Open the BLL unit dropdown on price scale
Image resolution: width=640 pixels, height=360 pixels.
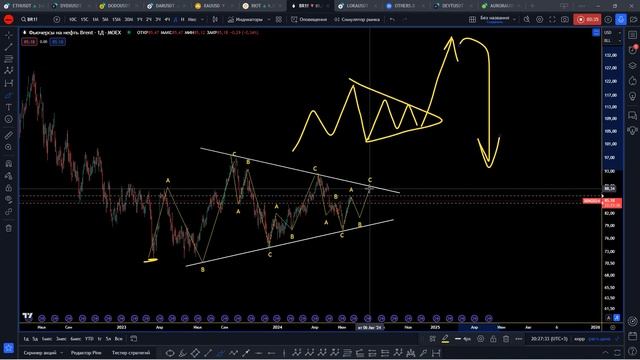tap(612, 40)
